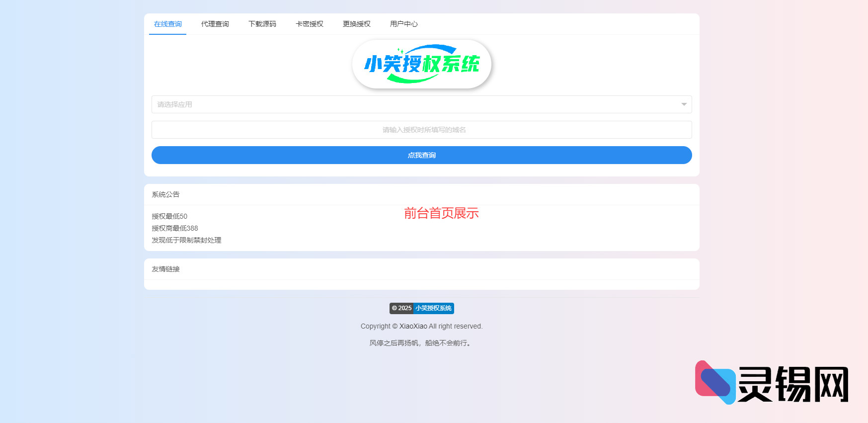
Task: Click the red 前台首页展示 text
Action: point(441,213)
